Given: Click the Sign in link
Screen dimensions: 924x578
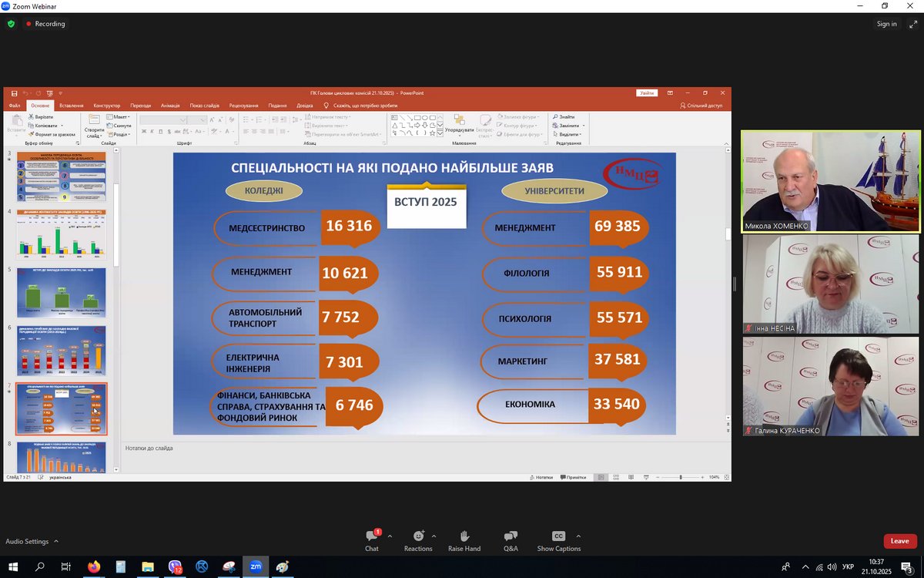Looking at the screenshot, I should click(886, 24).
